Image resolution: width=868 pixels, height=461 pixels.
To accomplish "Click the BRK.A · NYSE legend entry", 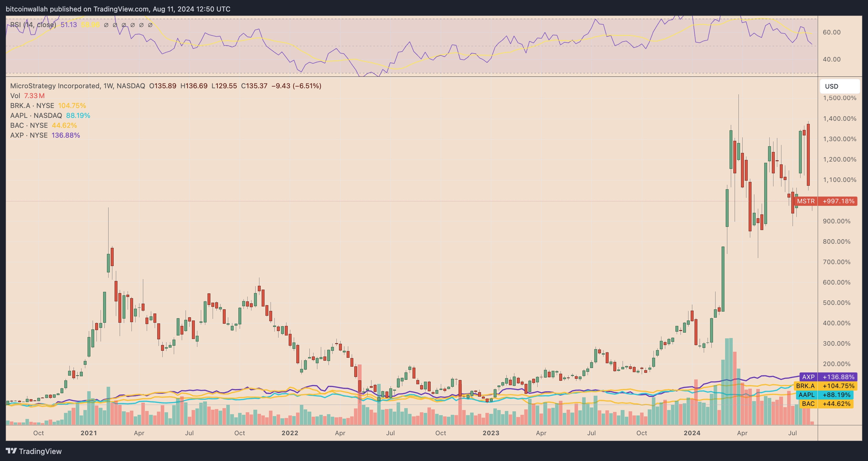I will coord(48,105).
